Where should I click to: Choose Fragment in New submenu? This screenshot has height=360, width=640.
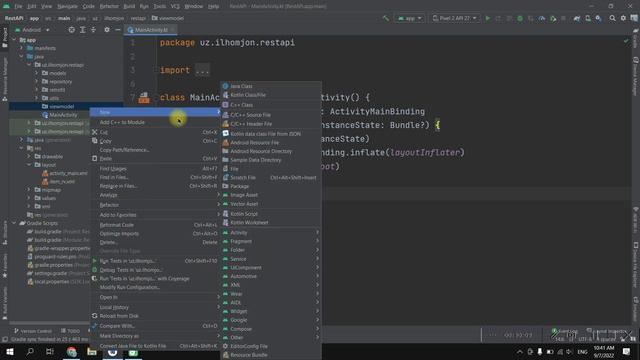pos(271,241)
